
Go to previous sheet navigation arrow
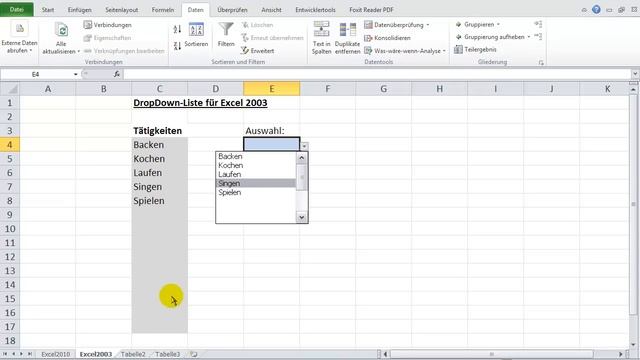click(x=13, y=354)
